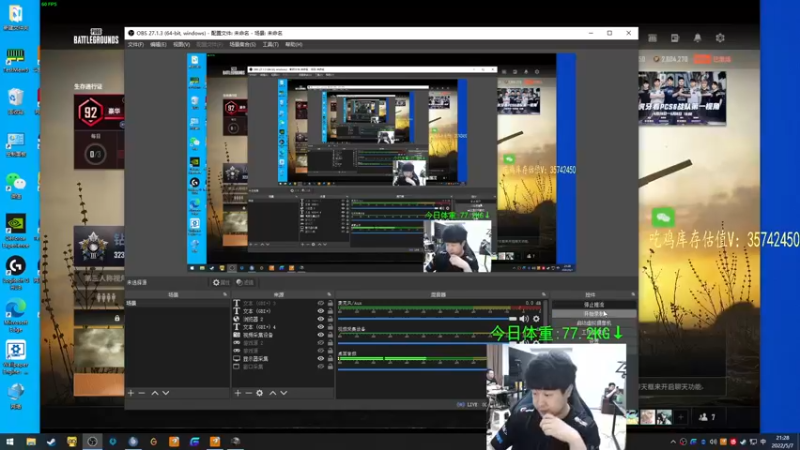Viewport: 800px width, 450px height.
Task: Pop out the 混音器 dock via its header icon
Action: (x=543, y=294)
